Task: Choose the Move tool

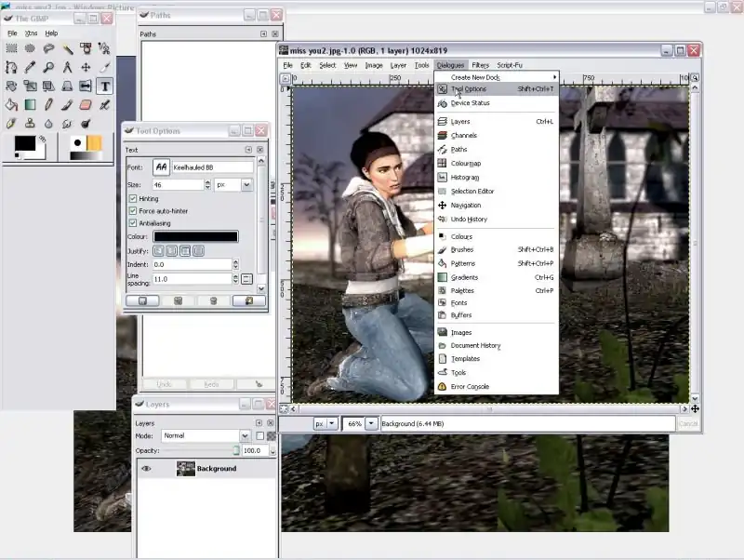Action: pyautogui.click(x=86, y=67)
